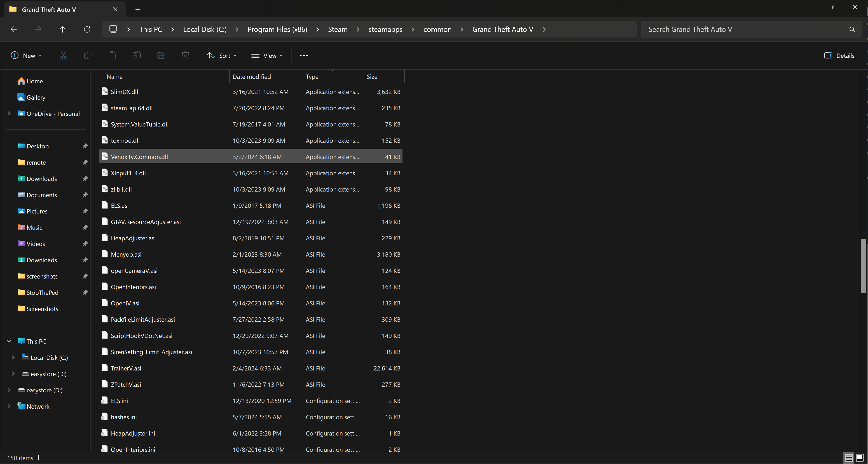Open the Sort dropdown menu
Screen dimensions: 868x464
pos(222,56)
